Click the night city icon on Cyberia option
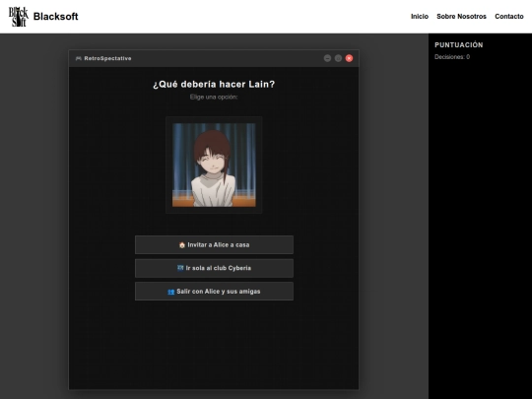The image size is (532, 399). pyautogui.click(x=180, y=268)
